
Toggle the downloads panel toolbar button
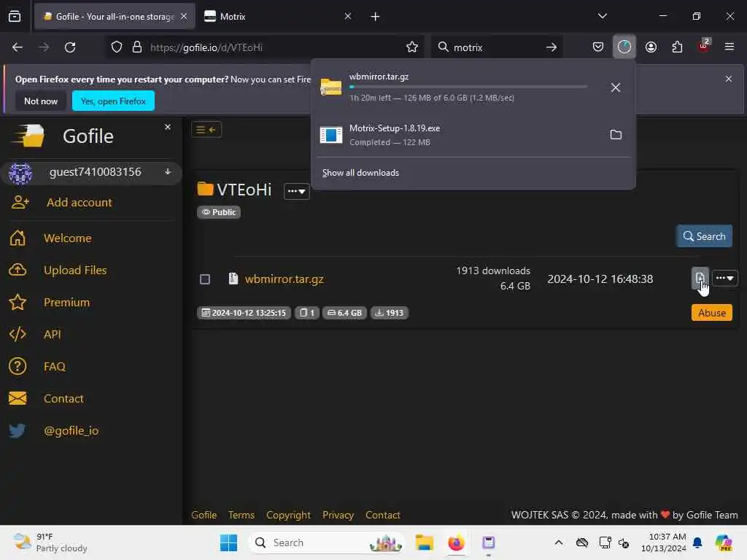(x=624, y=47)
